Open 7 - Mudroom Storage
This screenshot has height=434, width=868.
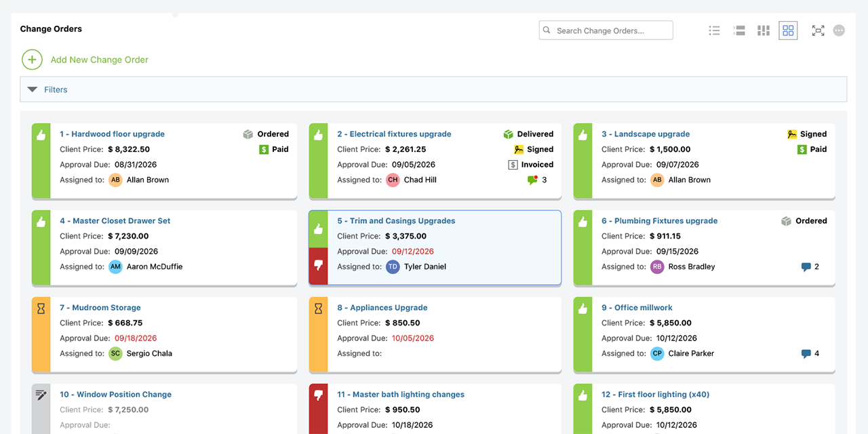tap(100, 308)
